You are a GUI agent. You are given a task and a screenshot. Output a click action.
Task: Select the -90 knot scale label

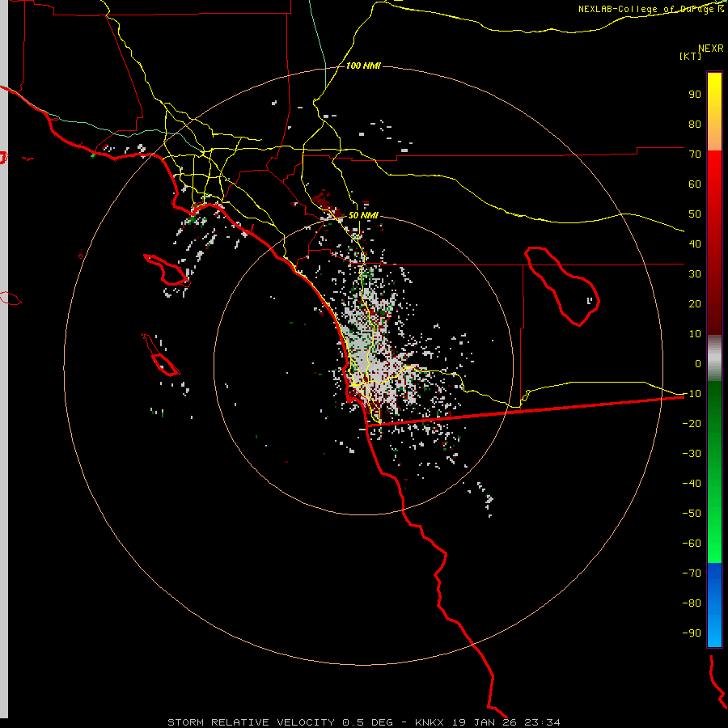692,633
